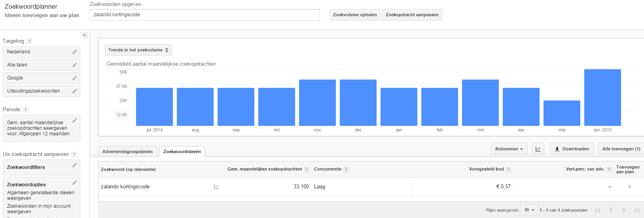The width and height of the screenshot is (644, 218).
Task: Switch to Advertentiegroepideeën tab
Action: (x=127, y=152)
